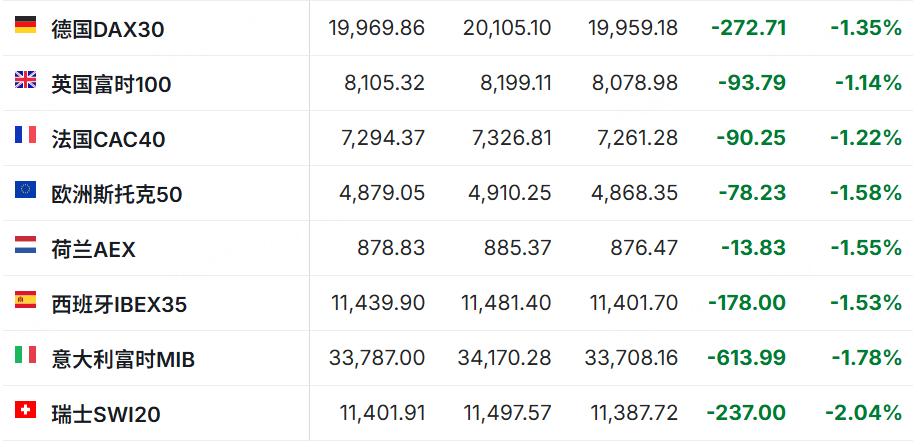Open the 瑞士SWI20 index page
The height and width of the screenshot is (441, 913).
(106, 415)
